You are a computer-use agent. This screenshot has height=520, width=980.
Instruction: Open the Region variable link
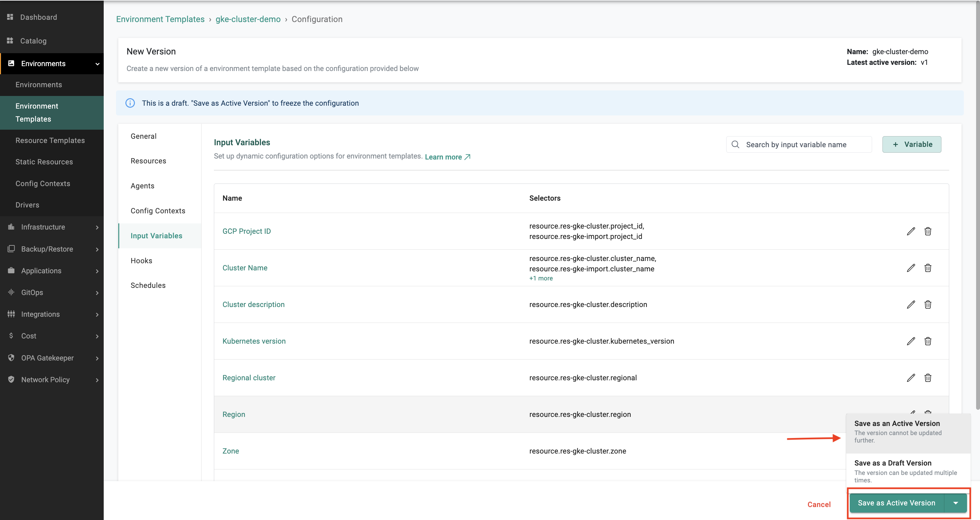point(234,414)
